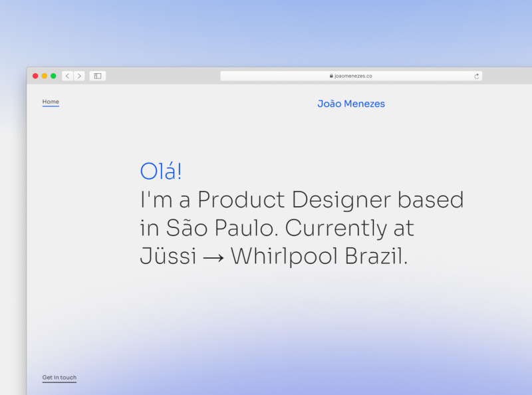Click the Olá! heading text
Viewport: 532px width, 395px height.
(160, 171)
